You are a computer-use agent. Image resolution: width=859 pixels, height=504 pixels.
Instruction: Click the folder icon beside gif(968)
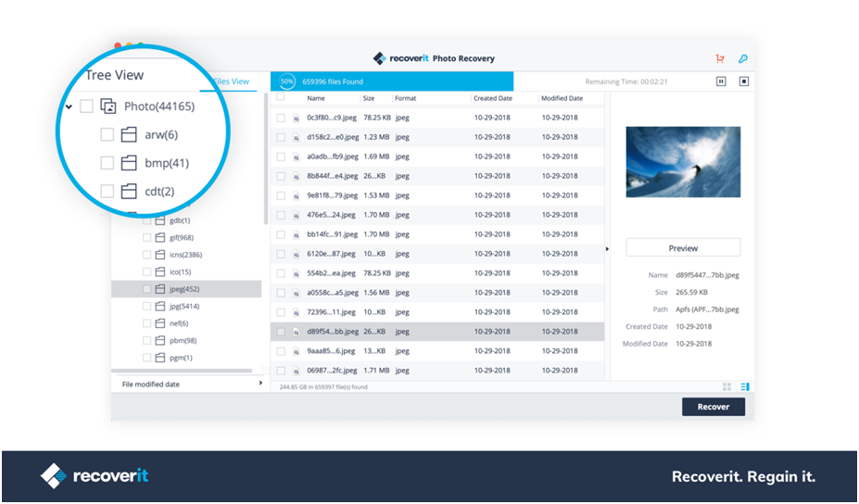pos(159,238)
